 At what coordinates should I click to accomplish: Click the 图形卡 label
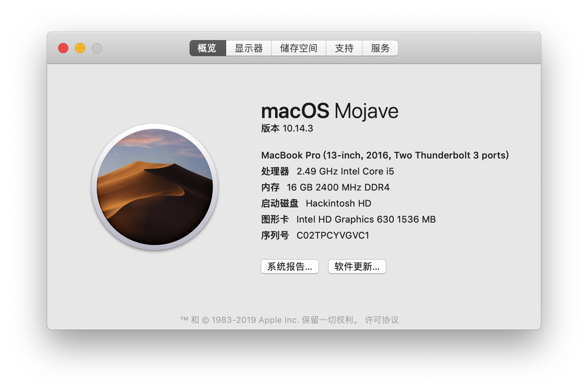tap(275, 219)
